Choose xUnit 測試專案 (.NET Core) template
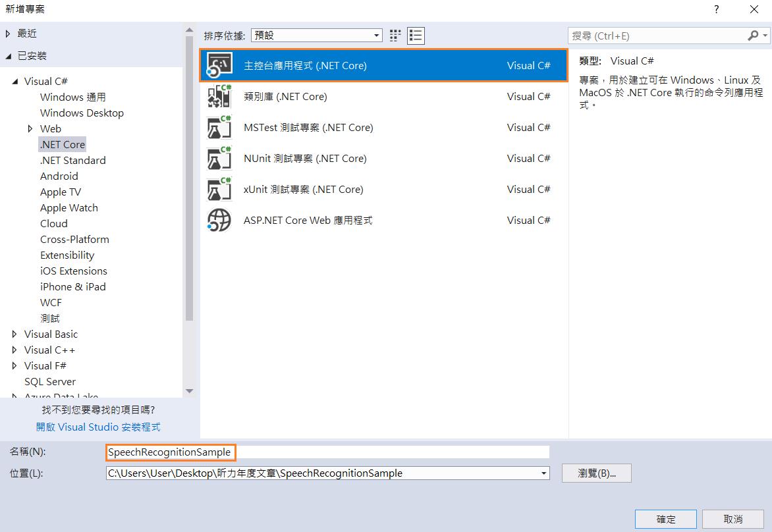The image size is (772, 532). coord(383,190)
